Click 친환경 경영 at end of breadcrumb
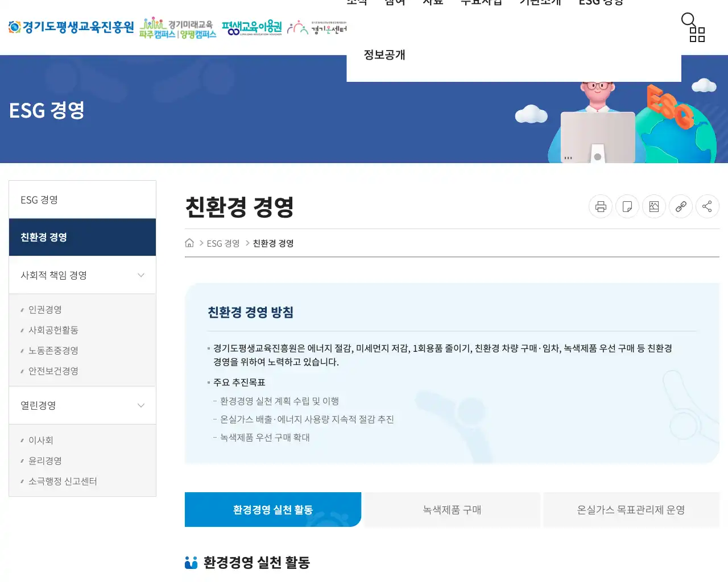 pos(274,243)
